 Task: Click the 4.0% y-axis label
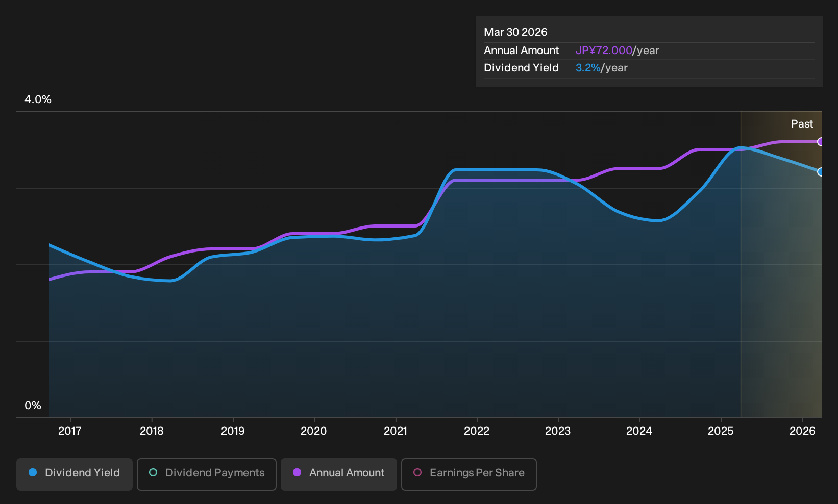click(38, 99)
